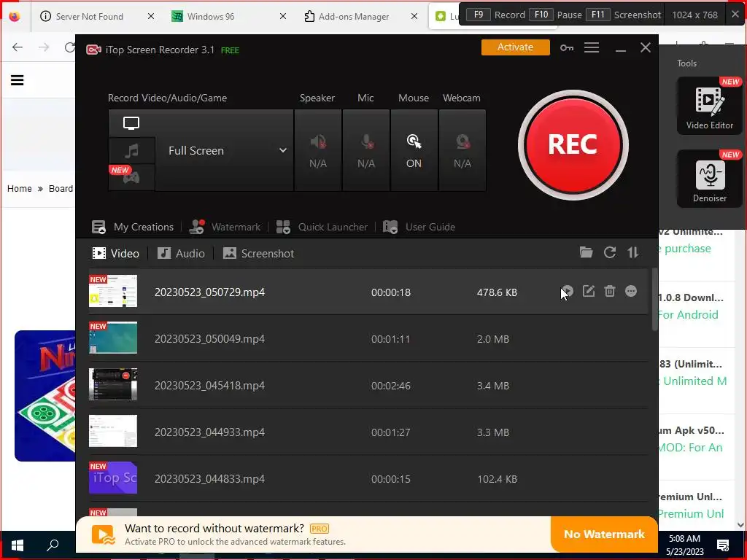Open the Video Editor tool
This screenshot has width=747, height=560.
coord(709,106)
